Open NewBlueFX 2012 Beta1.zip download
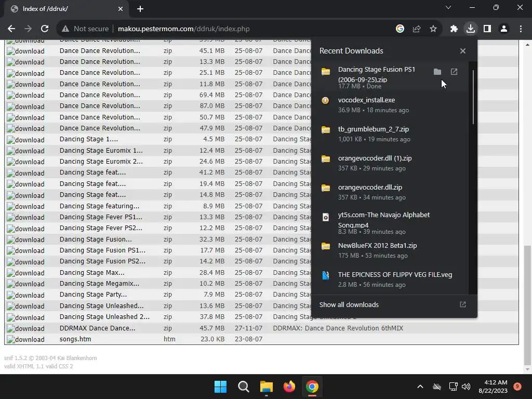 pos(390,250)
